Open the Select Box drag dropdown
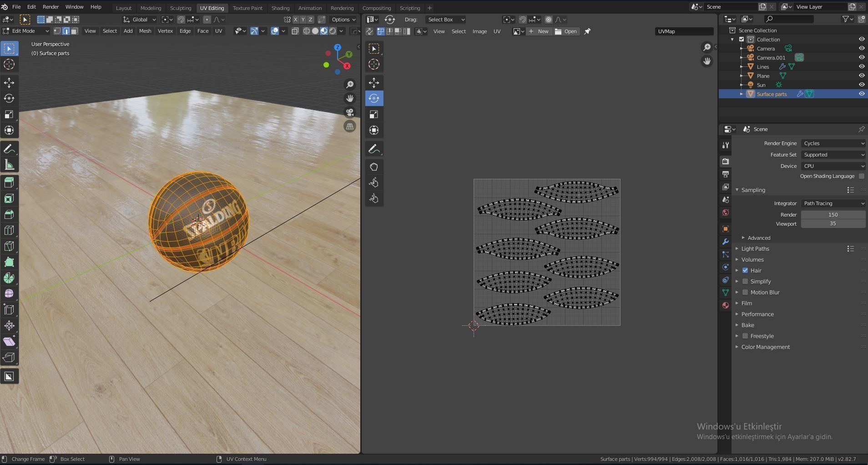This screenshot has height=465, width=868. [446, 20]
